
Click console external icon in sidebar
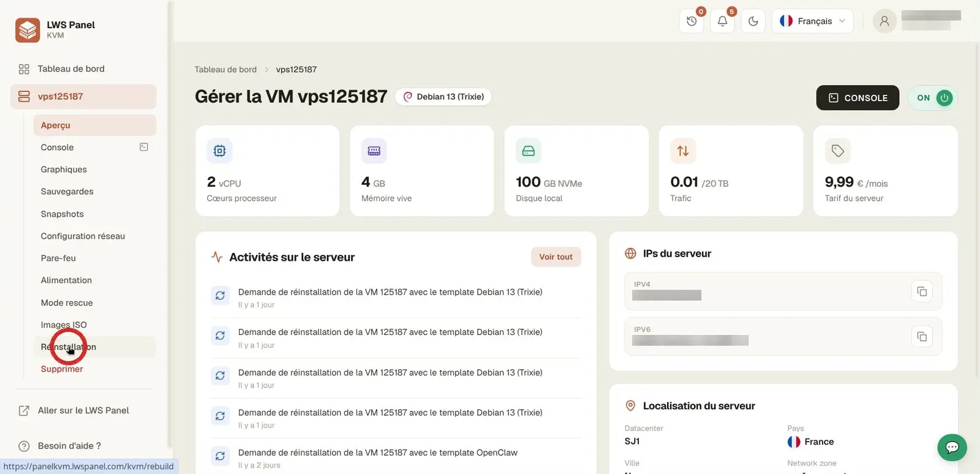click(144, 147)
